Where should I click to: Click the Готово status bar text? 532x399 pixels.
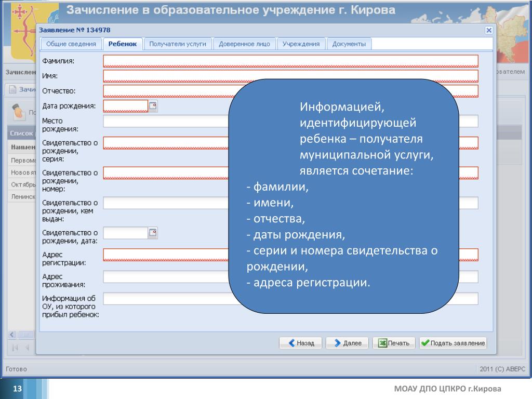[x=16, y=369]
